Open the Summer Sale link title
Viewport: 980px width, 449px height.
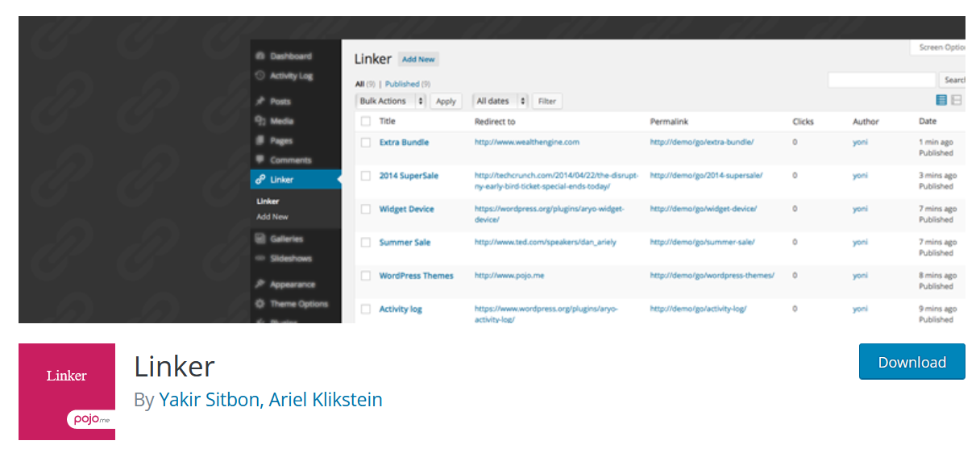click(x=405, y=243)
